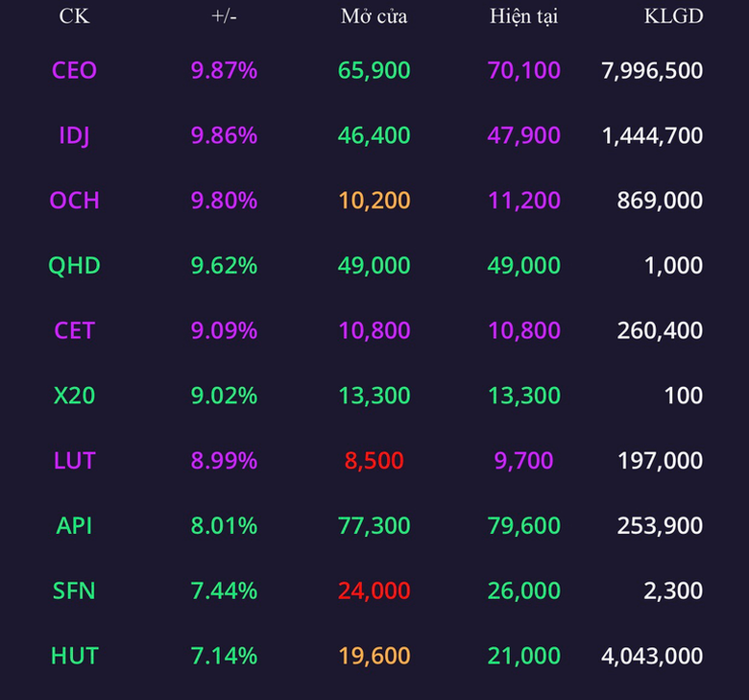Open the API stock symbol
This screenshot has width=749, height=700.
point(74,525)
